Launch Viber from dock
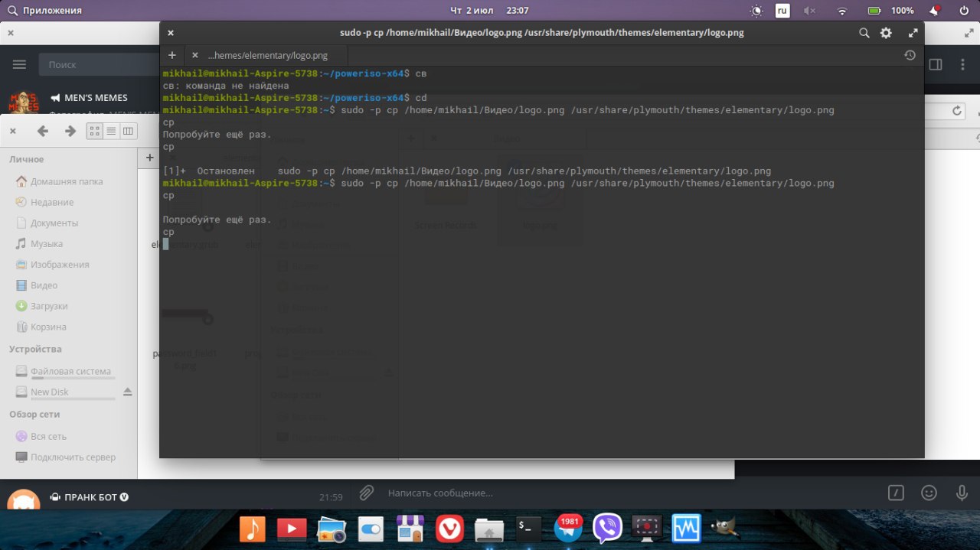 coord(608,529)
